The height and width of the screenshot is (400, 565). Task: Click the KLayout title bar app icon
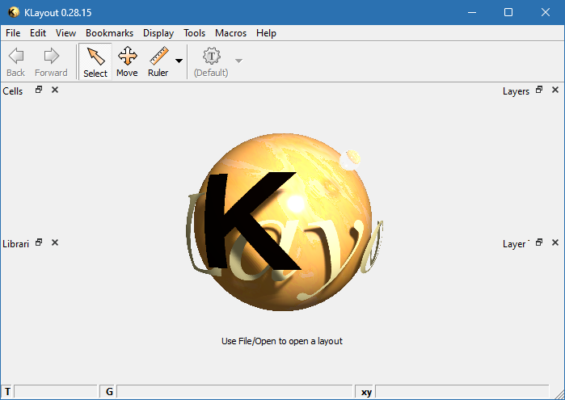(x=13, y=12)
